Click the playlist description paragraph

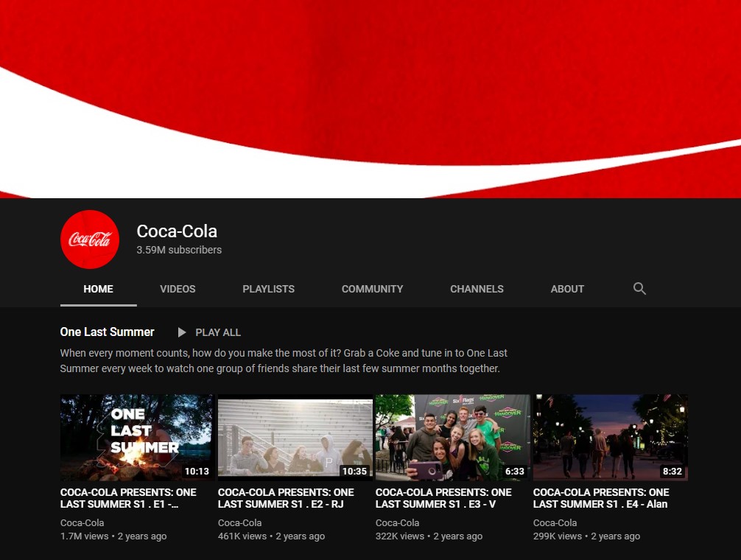(284, 360)
